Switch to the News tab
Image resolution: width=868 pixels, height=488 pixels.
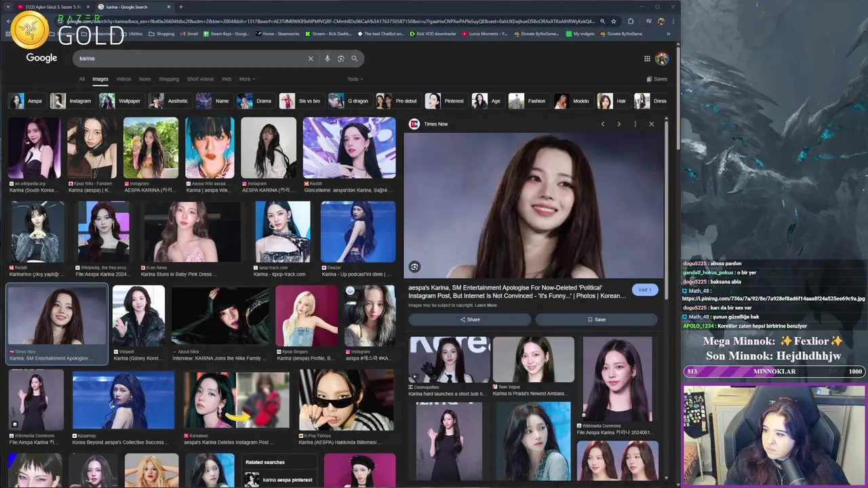[x=144, y=79]
